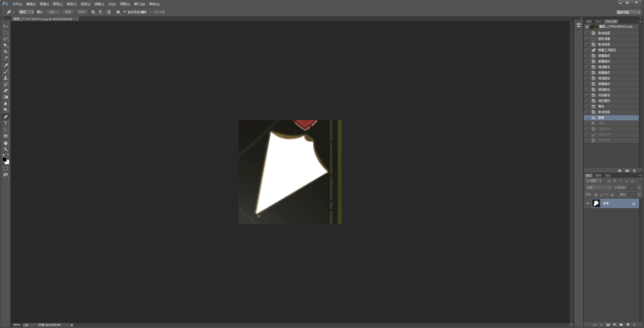
Task: Select the Magic Wand tool
Action: 5,45
